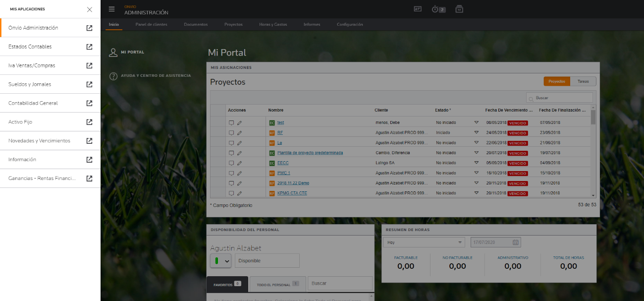
Task: Go to the Panel de clientes tab
Action: coord(152,24)
